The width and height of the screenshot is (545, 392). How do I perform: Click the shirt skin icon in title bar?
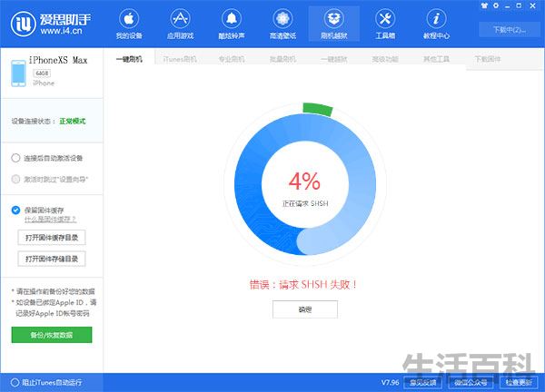point(484,5)
